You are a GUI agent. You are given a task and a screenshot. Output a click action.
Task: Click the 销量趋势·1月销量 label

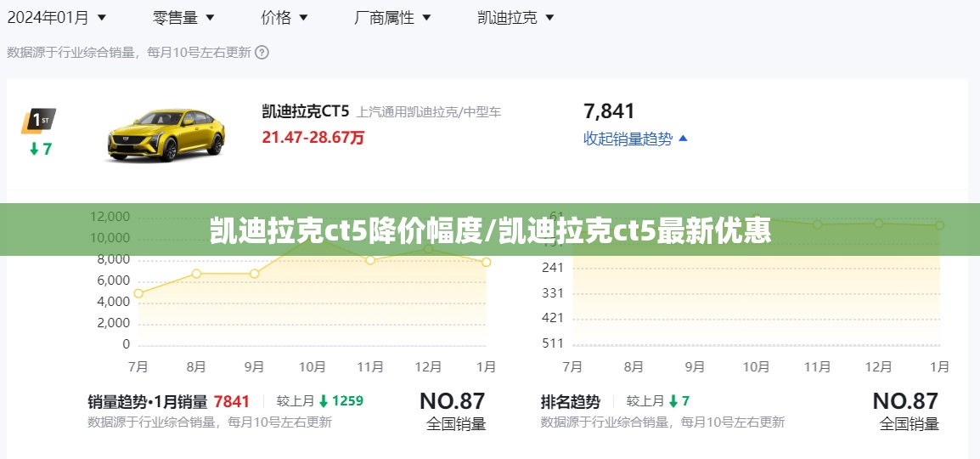[x=148, y=401]
